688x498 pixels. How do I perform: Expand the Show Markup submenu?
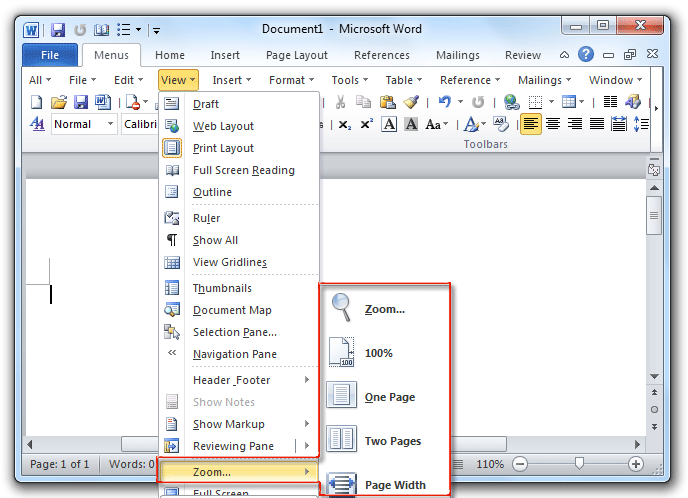(240, 424)
